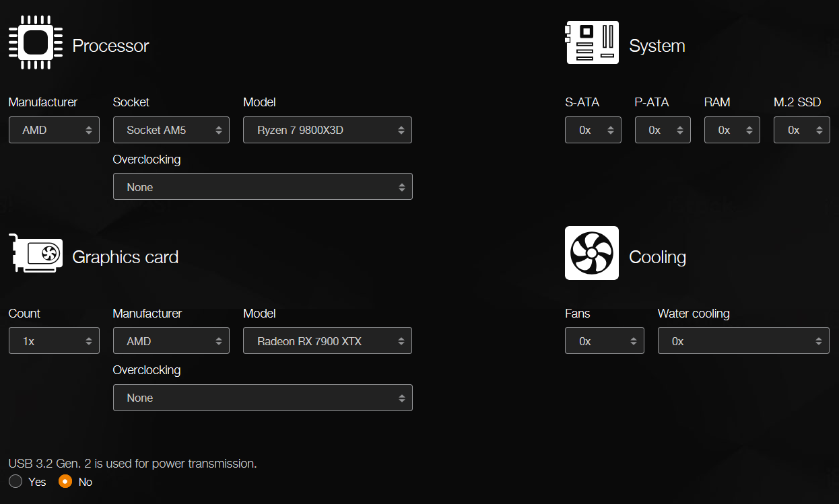Image resolution: width=839 pixels, height=504 pixels.
Task: Open the P-ATA count dropdown
Action: (663, 130)
